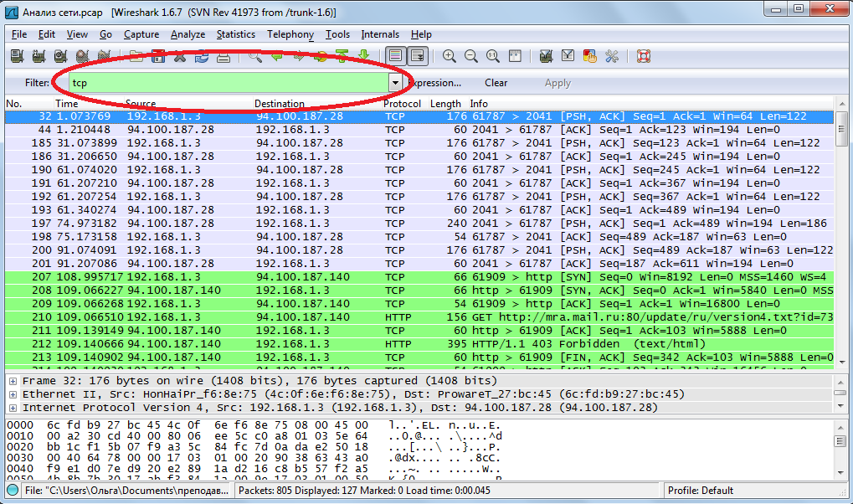Open preferences wrench icon

(612, 56)
